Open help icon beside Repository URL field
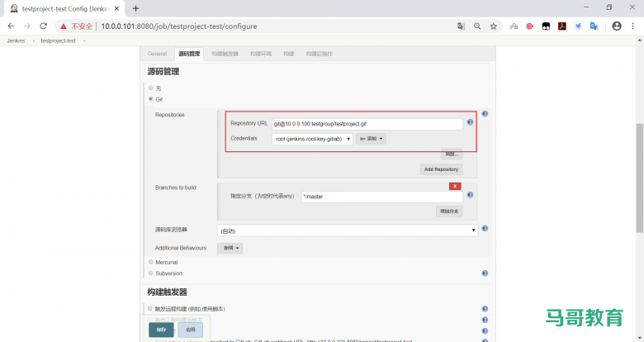 click(471, 122)
